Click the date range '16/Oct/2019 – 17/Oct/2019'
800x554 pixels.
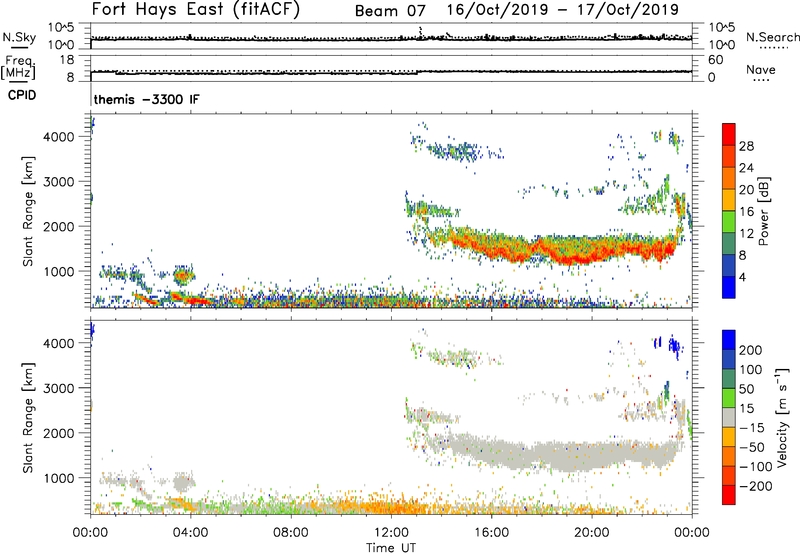(x=563, y=10)
